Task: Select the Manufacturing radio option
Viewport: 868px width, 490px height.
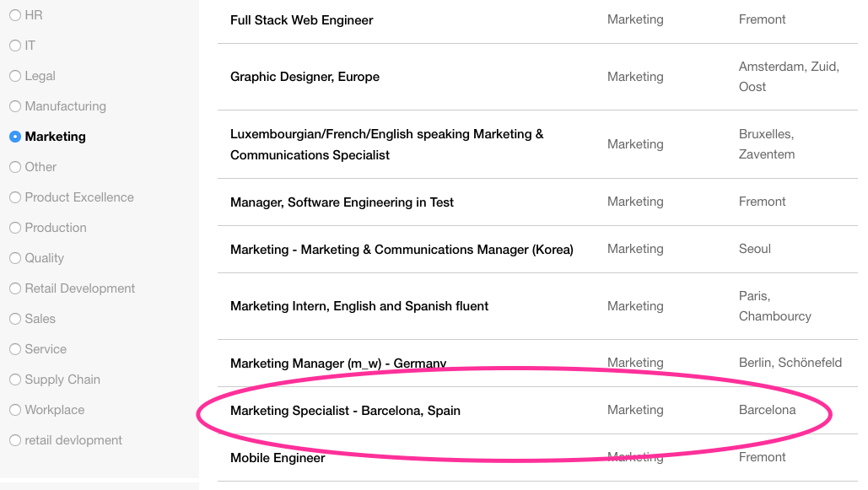Action: pos(15,106)
